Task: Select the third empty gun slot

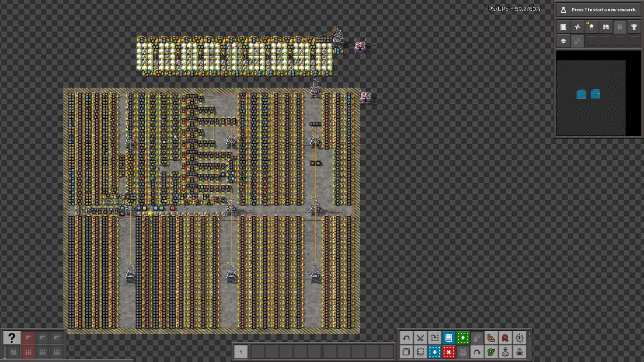Action: [57, 337]
